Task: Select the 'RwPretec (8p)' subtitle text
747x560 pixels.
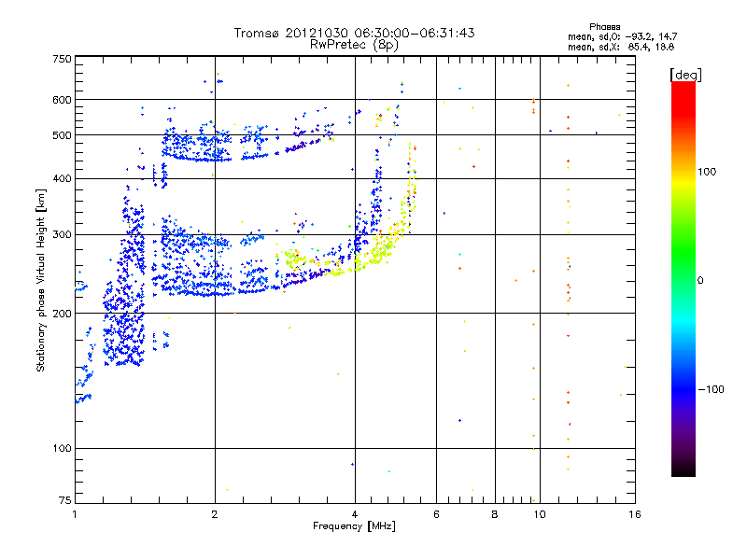Action: (354, 45)
